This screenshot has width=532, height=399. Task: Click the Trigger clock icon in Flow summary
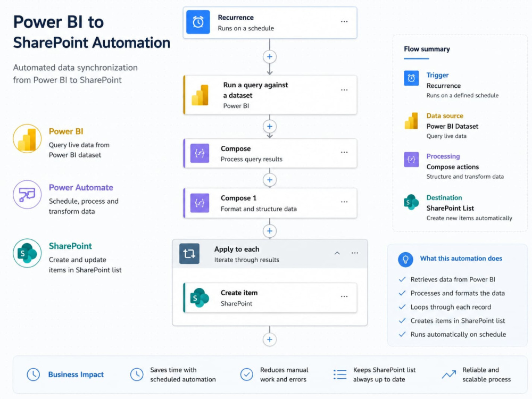coord(411,78)
